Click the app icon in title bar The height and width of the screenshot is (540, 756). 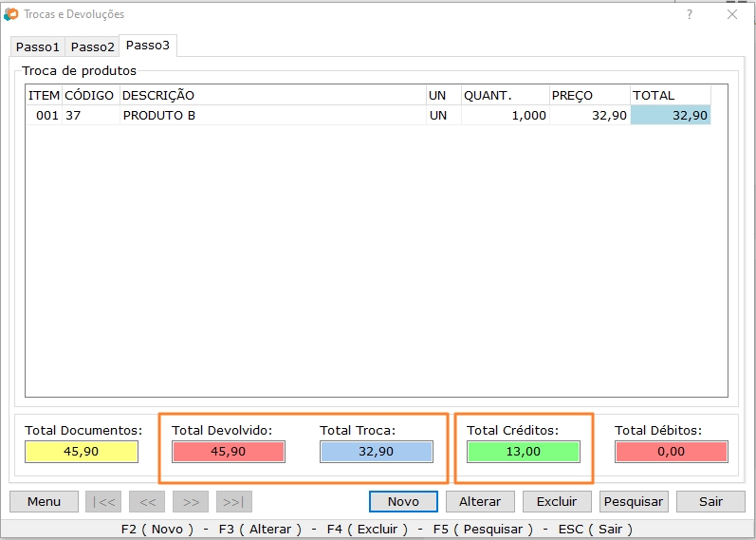(11, 14)
